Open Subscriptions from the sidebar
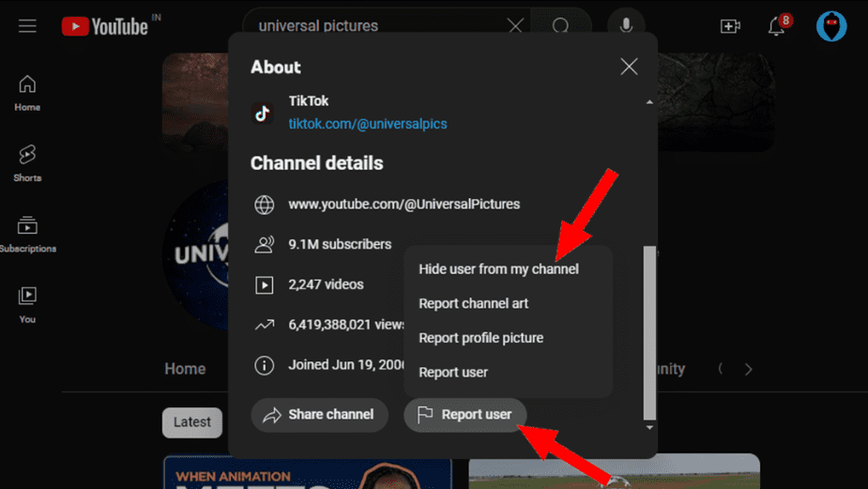This screenshot has height=489, width=868. pyautogui.click(x=27, y=235)
